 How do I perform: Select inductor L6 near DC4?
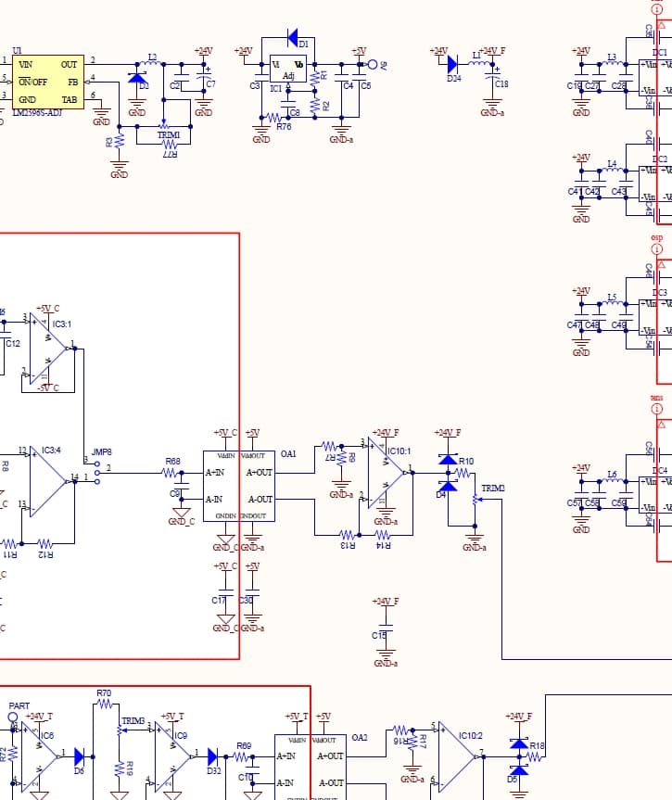(613, 480)
